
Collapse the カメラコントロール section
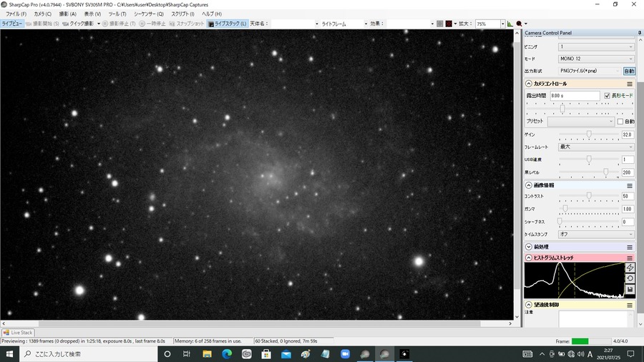(529, 84)
